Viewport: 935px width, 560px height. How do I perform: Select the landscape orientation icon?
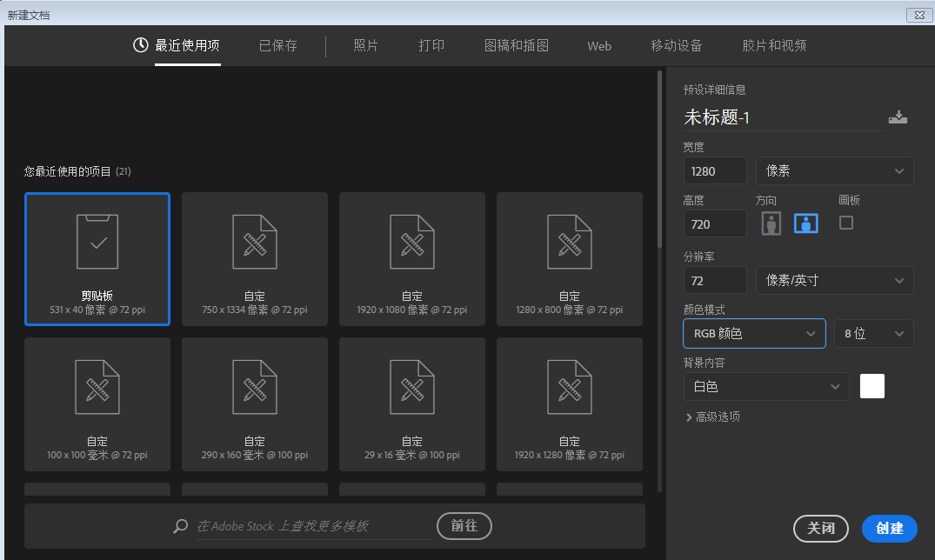tap(805, 223)
